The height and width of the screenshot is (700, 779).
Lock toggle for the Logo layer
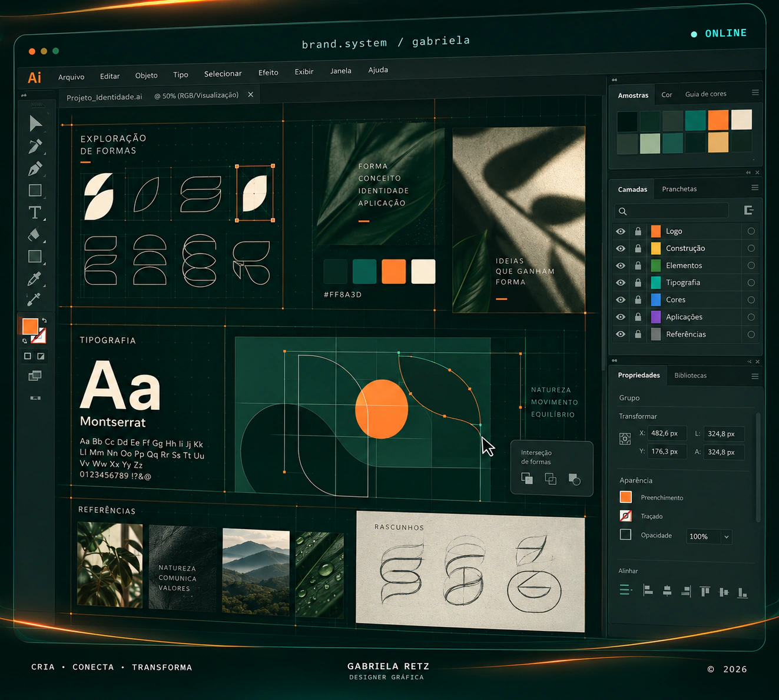point(638,231)
